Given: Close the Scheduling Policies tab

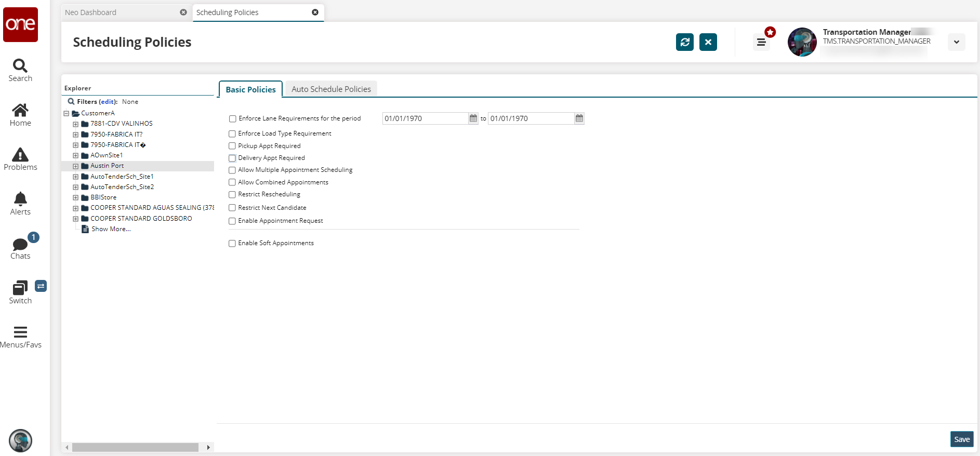Looking at the screenshot, I should [315, 12].
